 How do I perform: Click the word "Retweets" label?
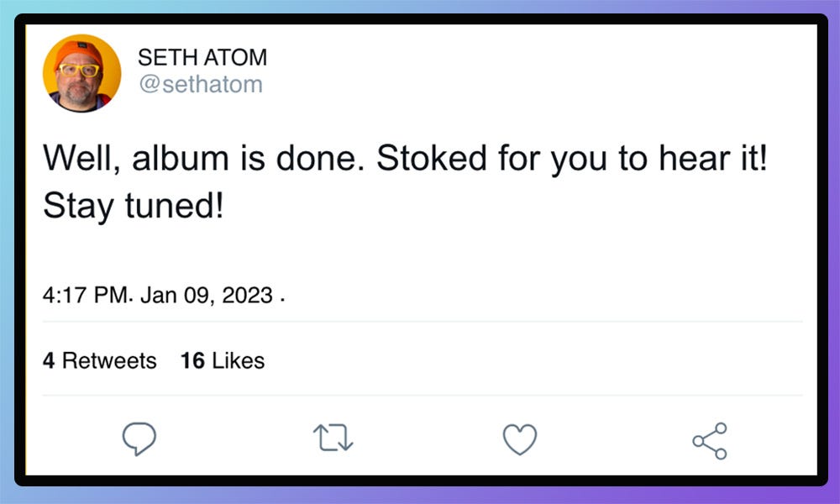pyautogui.click(x=109, y=361)
